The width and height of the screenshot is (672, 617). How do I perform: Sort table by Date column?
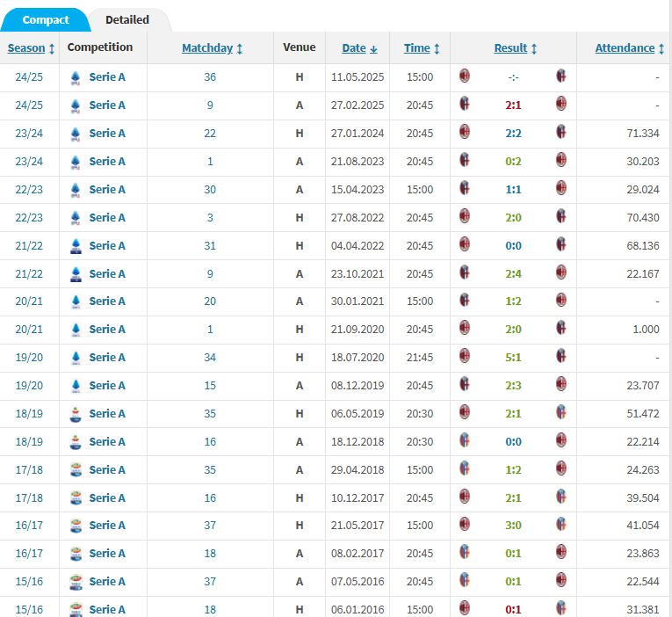[x=359, y=48]
